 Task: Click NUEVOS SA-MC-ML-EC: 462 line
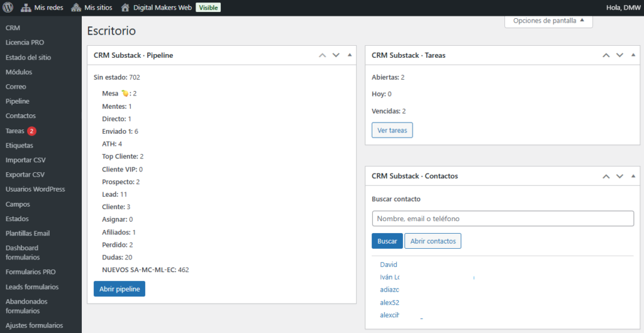145,270
